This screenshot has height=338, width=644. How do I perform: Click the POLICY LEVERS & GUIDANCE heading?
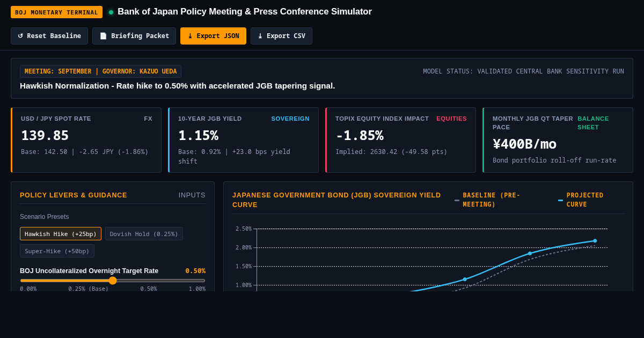click(x=74, y=195)
